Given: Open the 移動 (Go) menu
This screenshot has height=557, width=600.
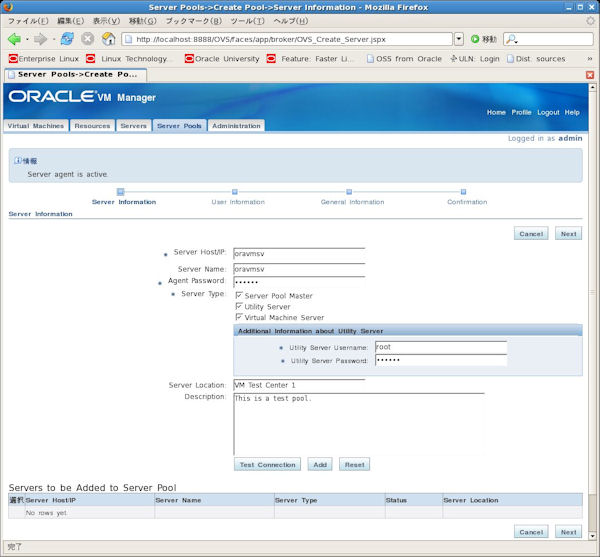Looking at the screenshot, I should pos(142,21).
